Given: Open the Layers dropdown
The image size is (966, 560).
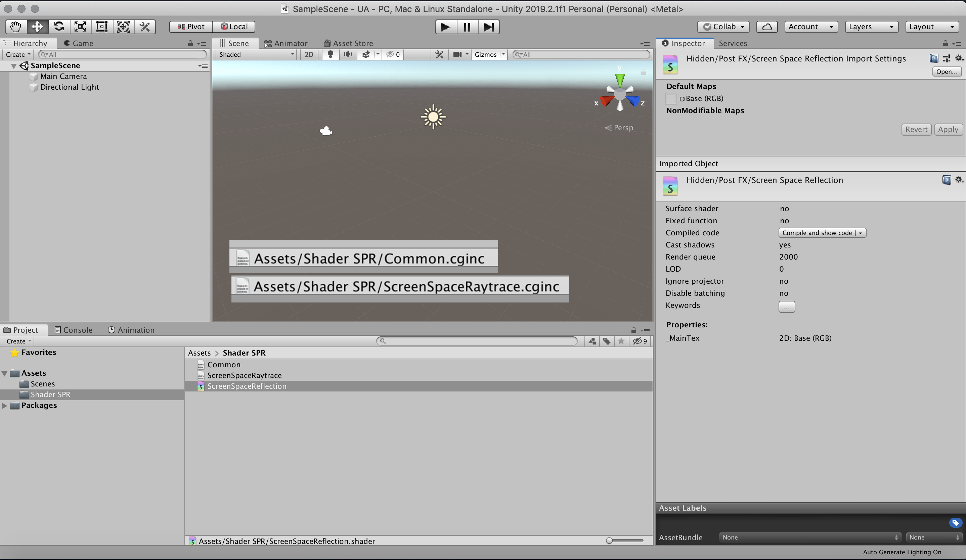Looking at the screenshot, I should click(x=871, y=27).
